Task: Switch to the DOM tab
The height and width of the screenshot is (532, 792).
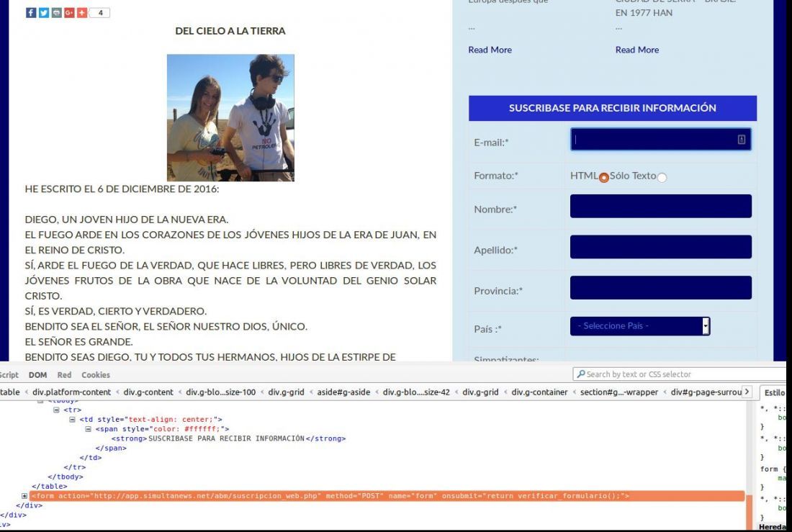Action: (x=38, y=375)
